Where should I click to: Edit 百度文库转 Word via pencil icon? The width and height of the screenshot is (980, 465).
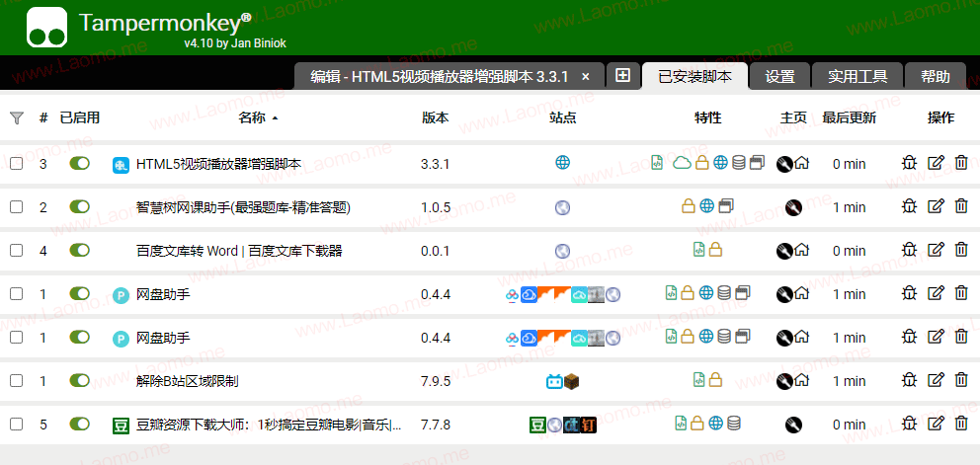pyautogui.click(x=935, y=250)
